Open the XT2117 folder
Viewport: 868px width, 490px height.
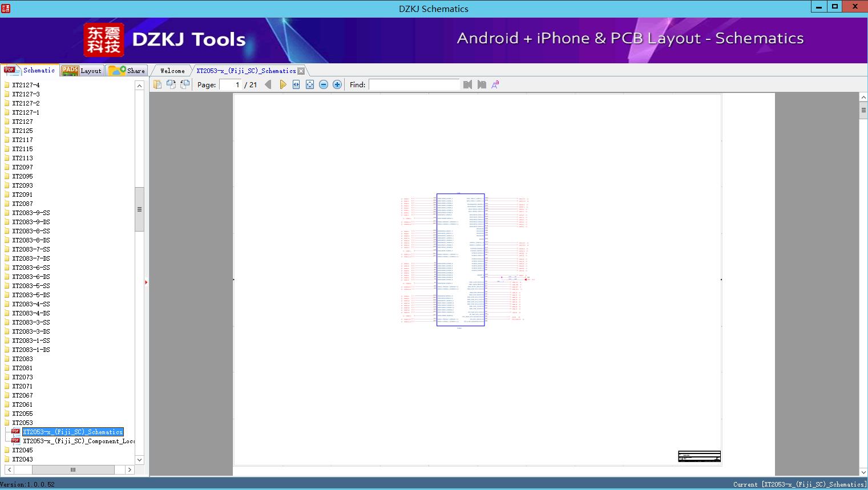pyautogui.click(x=22, y=140)
